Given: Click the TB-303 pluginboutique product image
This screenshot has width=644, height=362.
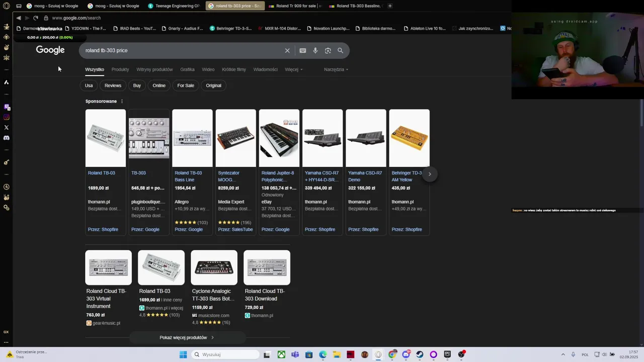Looking at the screenshot, I should point(149,138).
